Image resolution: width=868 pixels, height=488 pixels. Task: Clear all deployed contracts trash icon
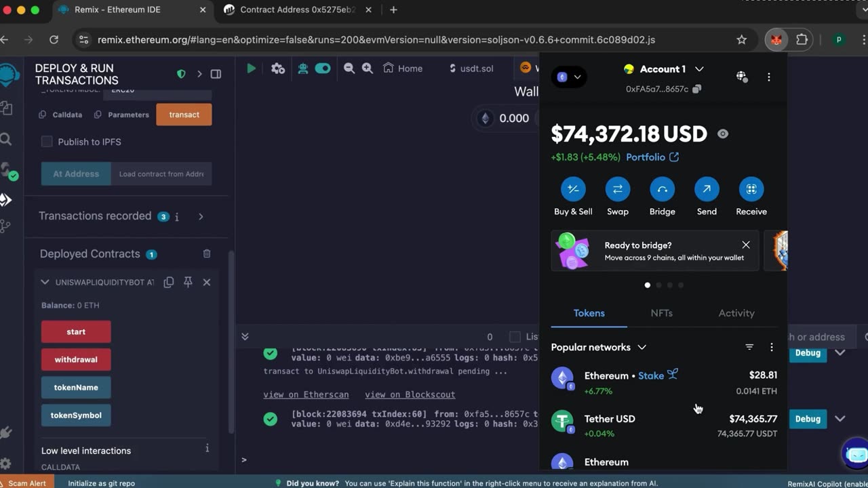207,253
